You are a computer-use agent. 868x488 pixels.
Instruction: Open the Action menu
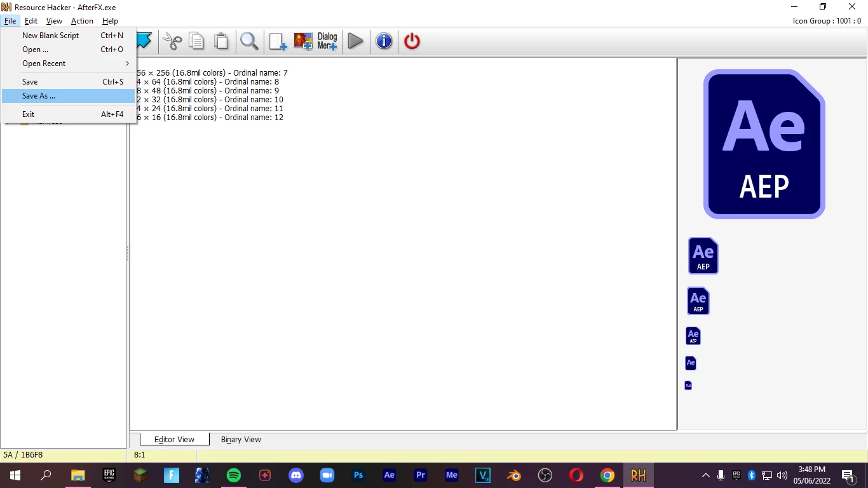pyautogui.click(x=82, y=21)
